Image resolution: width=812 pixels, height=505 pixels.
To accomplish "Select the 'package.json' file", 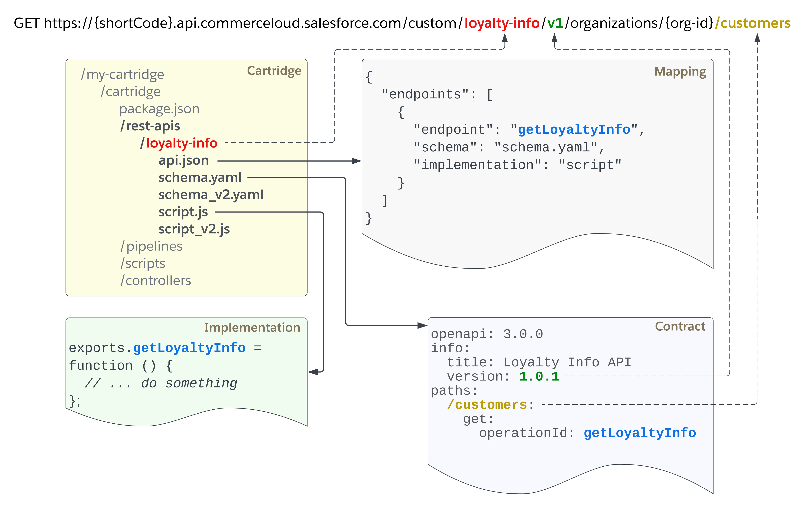I will click(x=159, y=109).
